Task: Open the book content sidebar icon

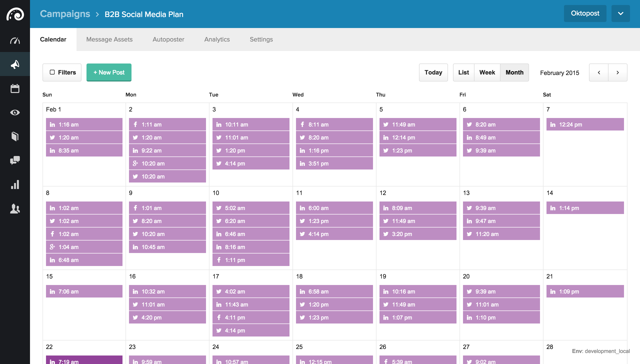Action: pyautogui.click(x=15, y=136)
